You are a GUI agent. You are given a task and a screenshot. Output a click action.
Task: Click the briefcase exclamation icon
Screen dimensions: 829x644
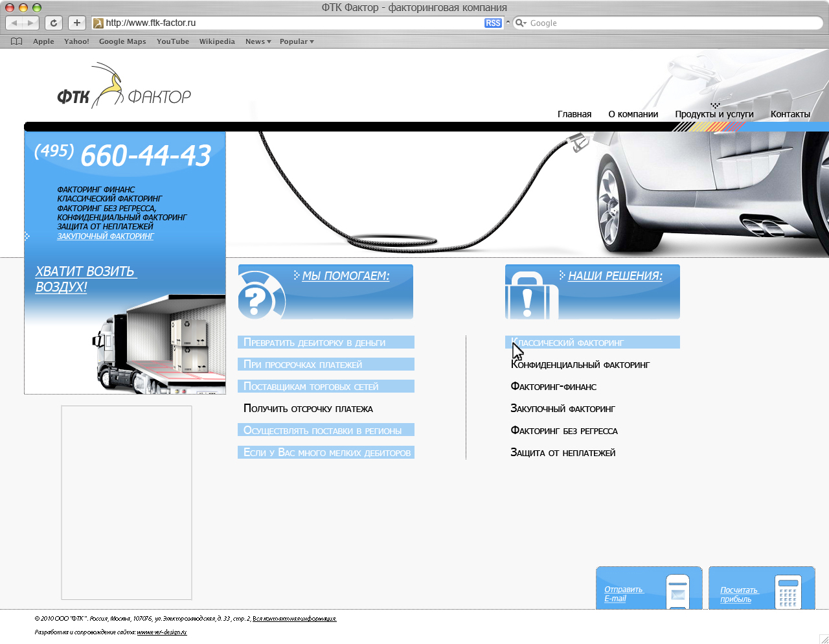click(x=532, y=295)
